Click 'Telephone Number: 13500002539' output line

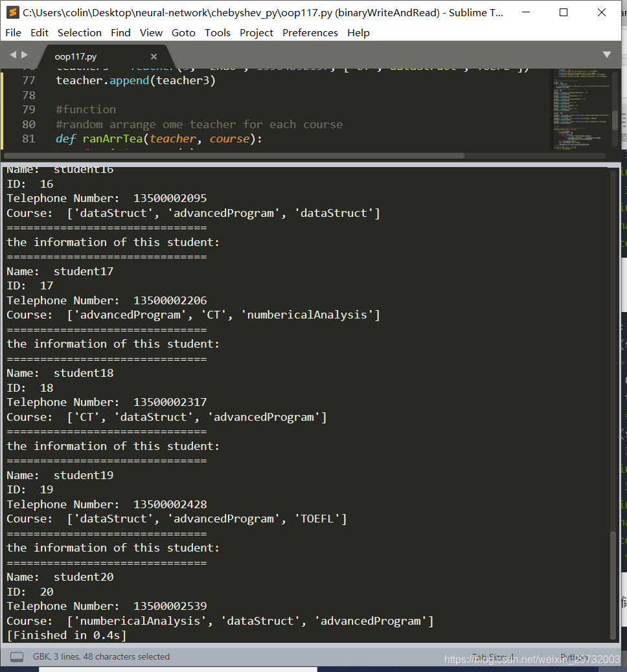pyautogui.click(x=107, y=607)
